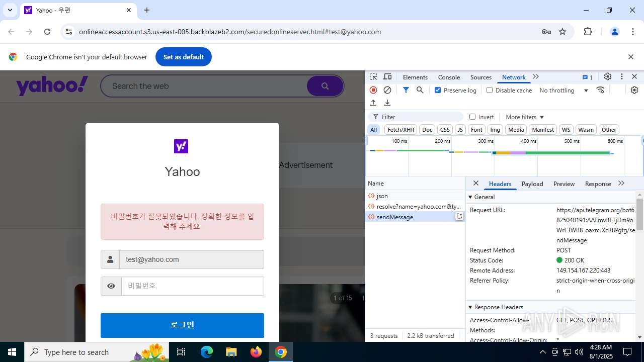The height and width of the screenshot is (362, 644).
Task: Open File Explorer from the taskbar
Action: click(x=231, y=352)
